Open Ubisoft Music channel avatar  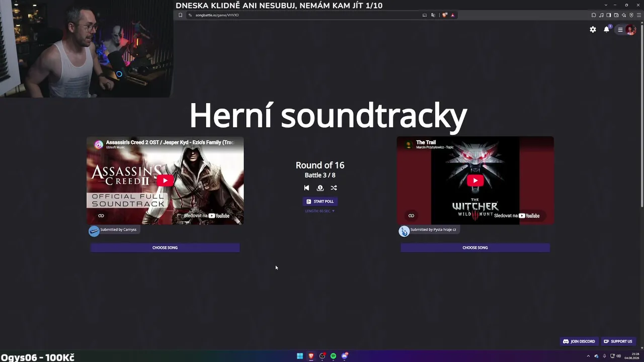tap(99, 145)
